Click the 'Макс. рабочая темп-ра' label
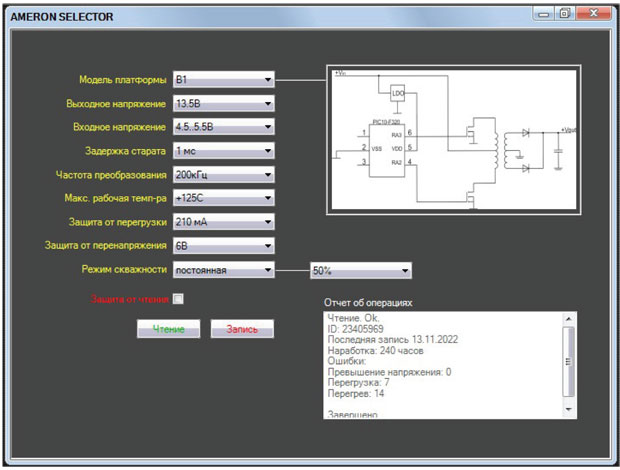620x470 pixels. click(x=115, y=198)
